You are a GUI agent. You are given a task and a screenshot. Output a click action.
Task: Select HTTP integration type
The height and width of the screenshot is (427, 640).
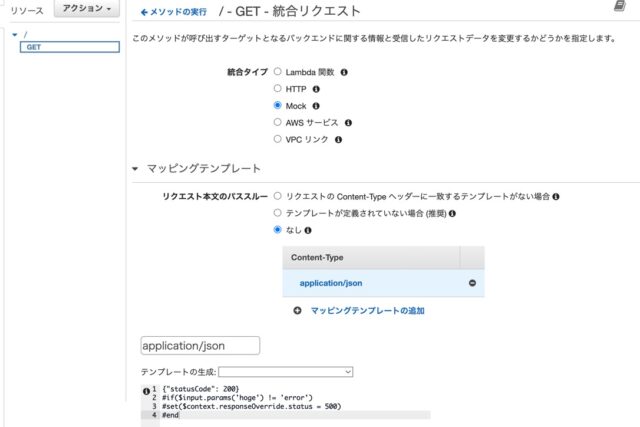(x=278, y=88)
